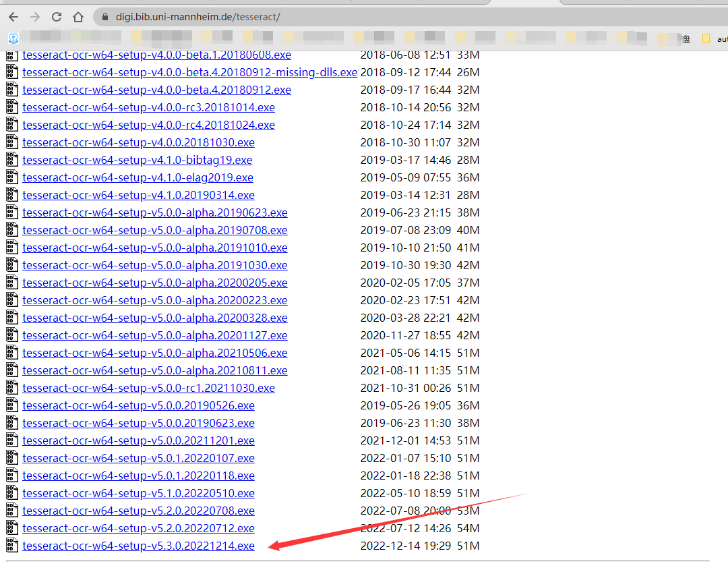Click file icon beside v4.1.0-bibtag19.exe

pos(12,160)
